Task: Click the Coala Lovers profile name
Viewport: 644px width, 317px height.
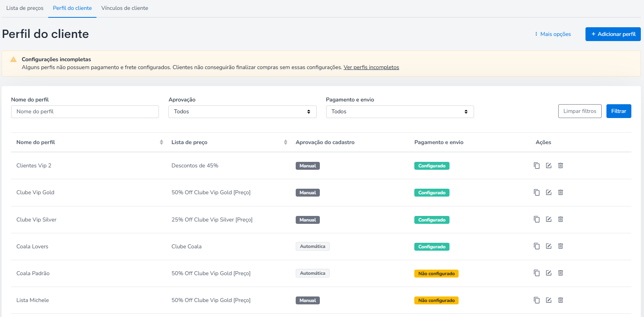Action: 32,246
